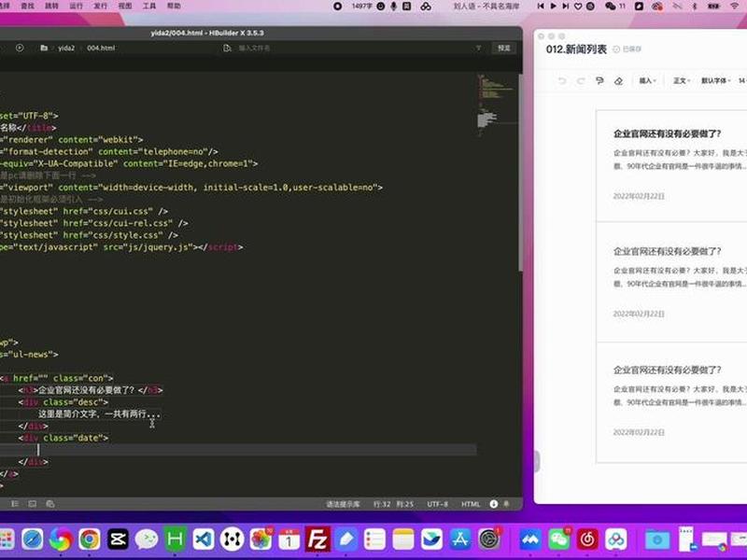This screenshot has width=747, height=560.
Task: Open System Preferences from the Dock
Action: (x=488, y=539)
